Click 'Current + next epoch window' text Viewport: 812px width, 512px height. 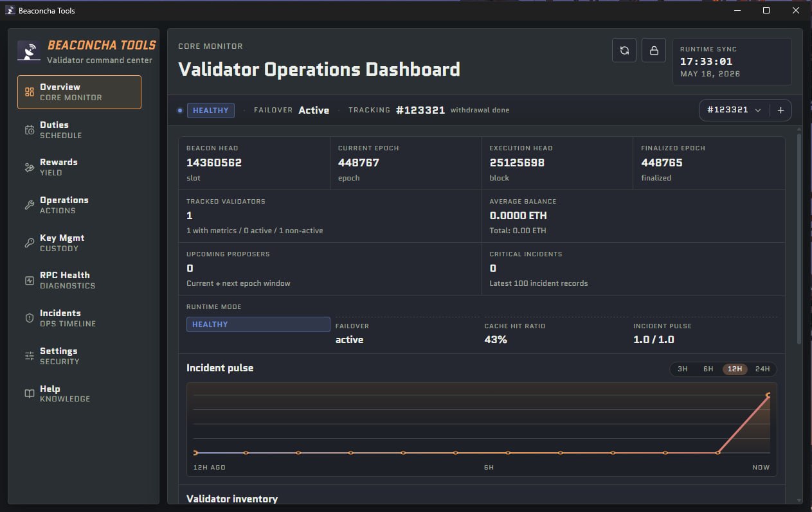coord(239,283)
